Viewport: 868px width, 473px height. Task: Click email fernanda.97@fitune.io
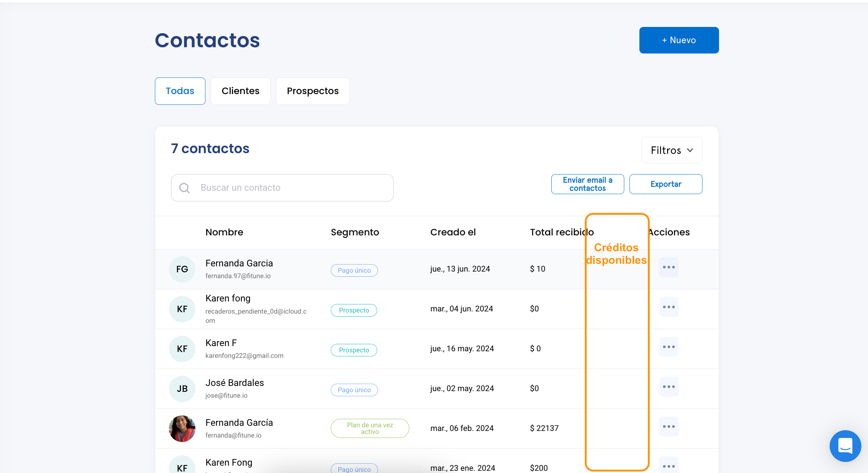coord(238,276)
